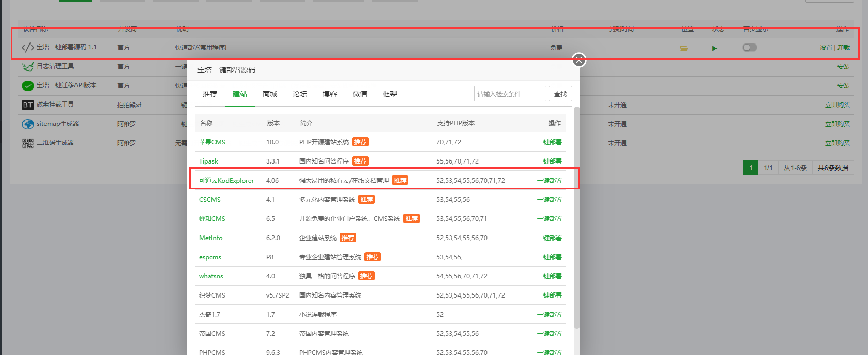Toggle the 首页显示 switch for 宝塔一键部署源码
The image size is (868, 355).
click(x=750, y=48)
